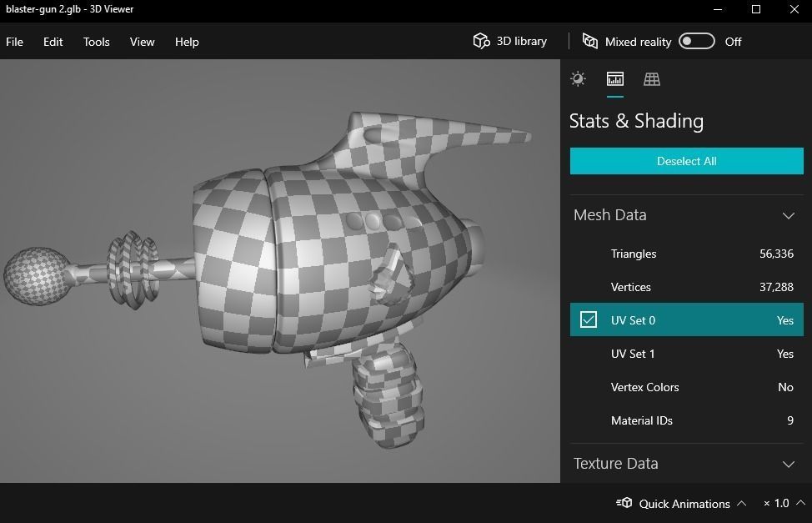This screenshot has height=523, width=812.
Task: Toggle the Mixed reality switch
Action: [696, 42]
